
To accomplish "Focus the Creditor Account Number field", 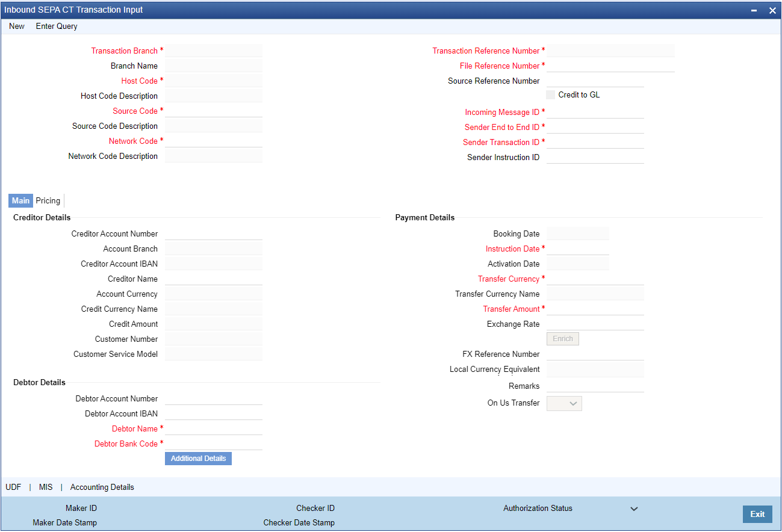I will [x=214, y=234].
